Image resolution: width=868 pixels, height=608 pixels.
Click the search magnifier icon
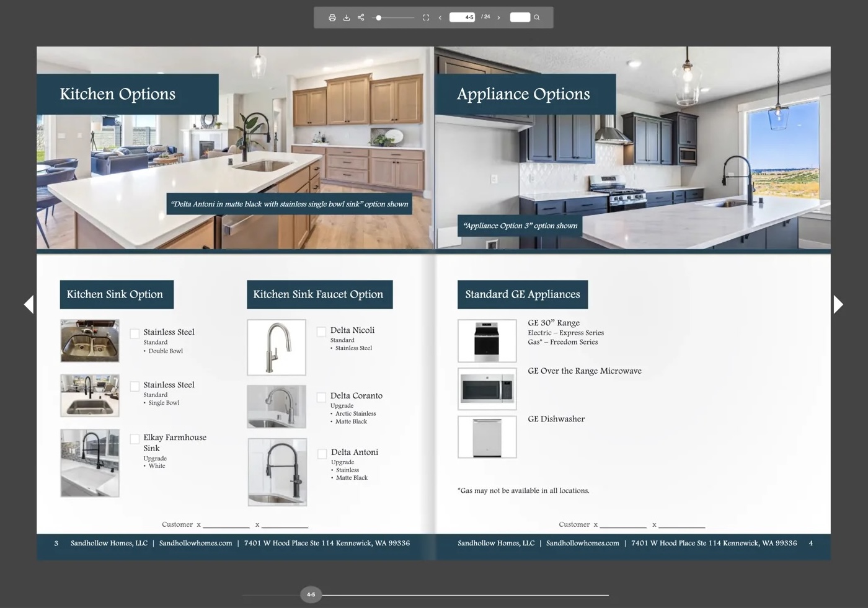click(537, 17)
